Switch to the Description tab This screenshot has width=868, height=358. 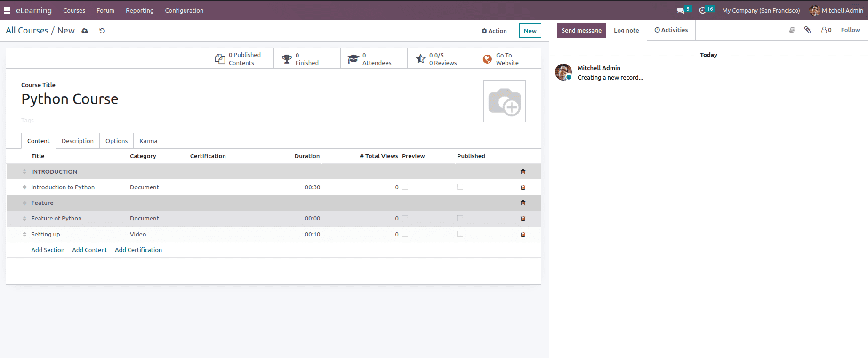78,141
